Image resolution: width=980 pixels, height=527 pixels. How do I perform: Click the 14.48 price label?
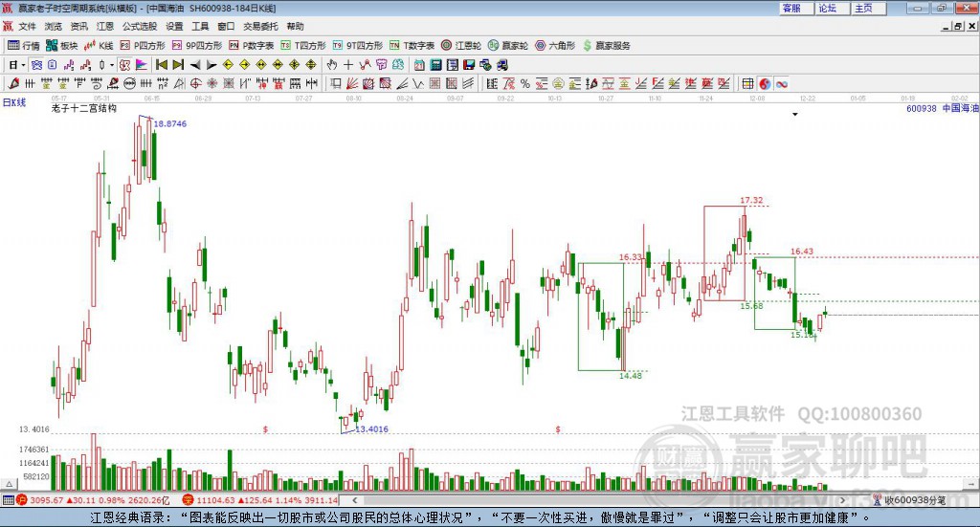pyautogui.click(x=631, y=376)
